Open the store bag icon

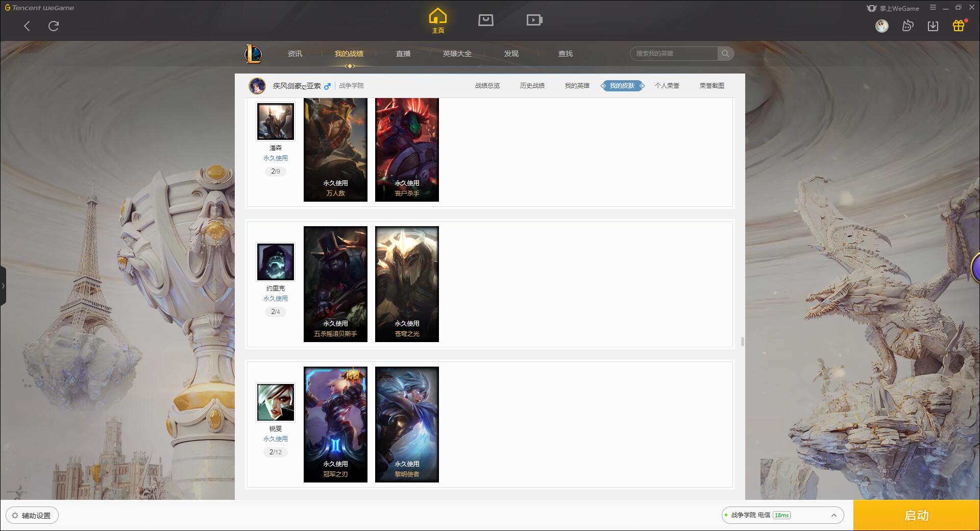click(485, 20)
